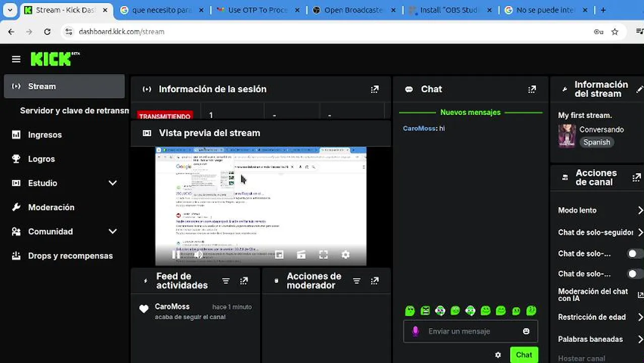Expand the Comunidad sidebar section

pyautogui.click(x=112, y=231)
